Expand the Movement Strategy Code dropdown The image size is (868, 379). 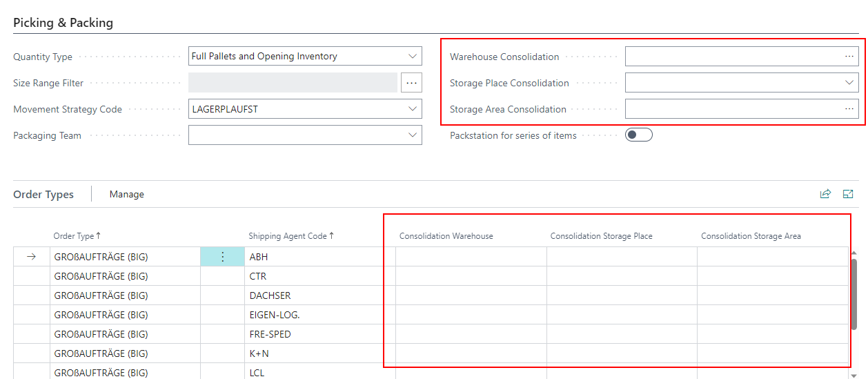coord(413,109)
